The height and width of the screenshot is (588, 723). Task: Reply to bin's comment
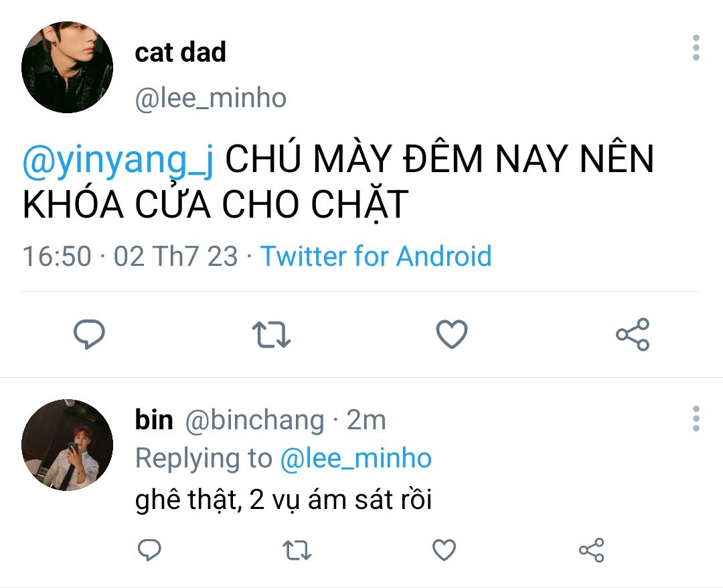tap(149, 550)
